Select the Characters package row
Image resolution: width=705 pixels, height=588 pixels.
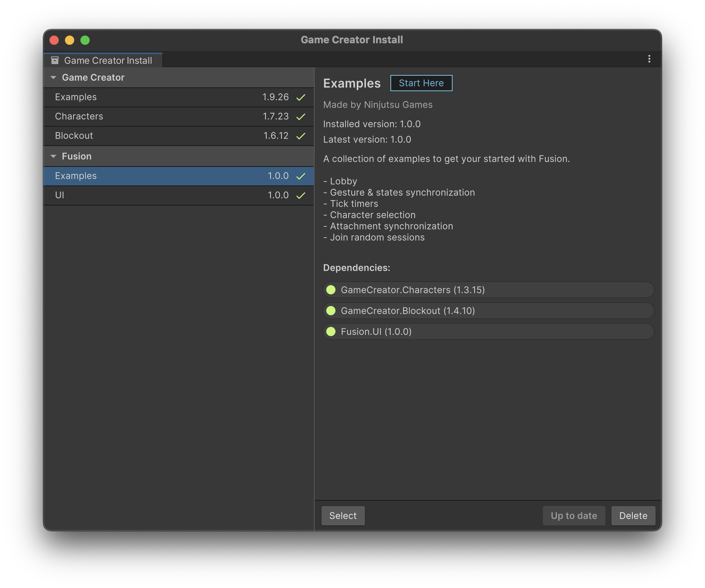(155, 117)
